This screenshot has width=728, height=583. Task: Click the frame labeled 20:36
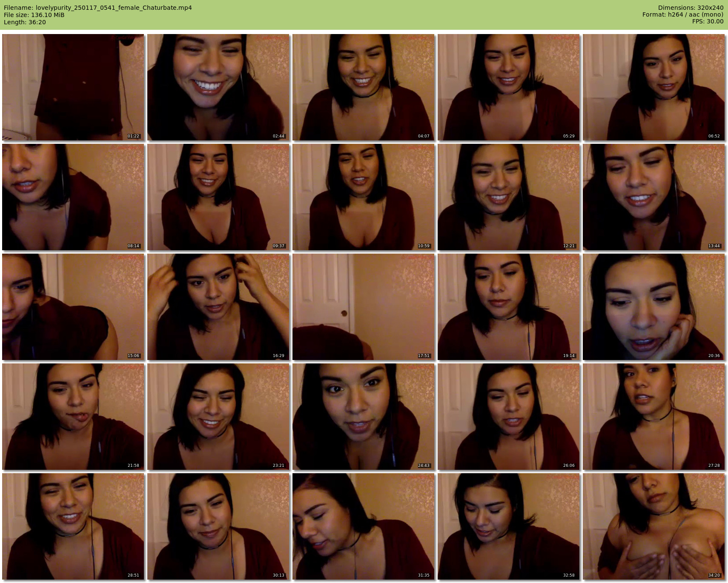pos(653,307)
